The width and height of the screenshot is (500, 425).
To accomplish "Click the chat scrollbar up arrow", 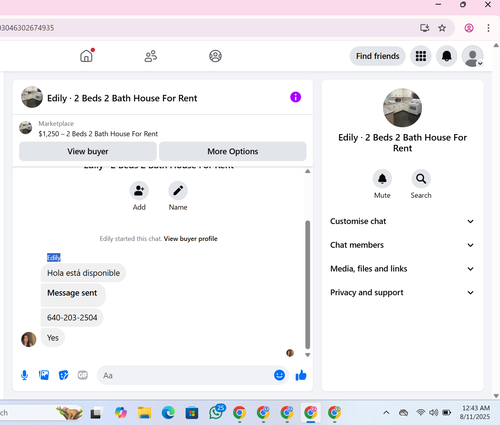I will pos(308,171).
